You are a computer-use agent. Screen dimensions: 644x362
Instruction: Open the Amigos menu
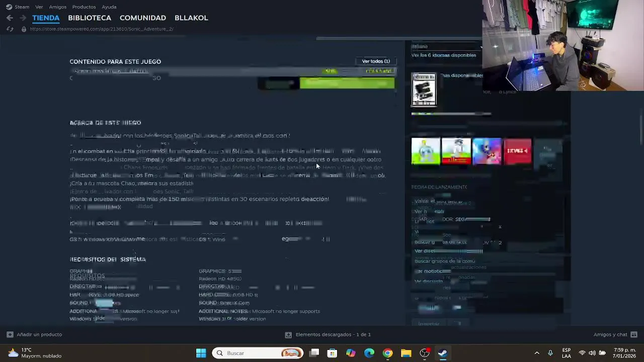tap(57, 7)
